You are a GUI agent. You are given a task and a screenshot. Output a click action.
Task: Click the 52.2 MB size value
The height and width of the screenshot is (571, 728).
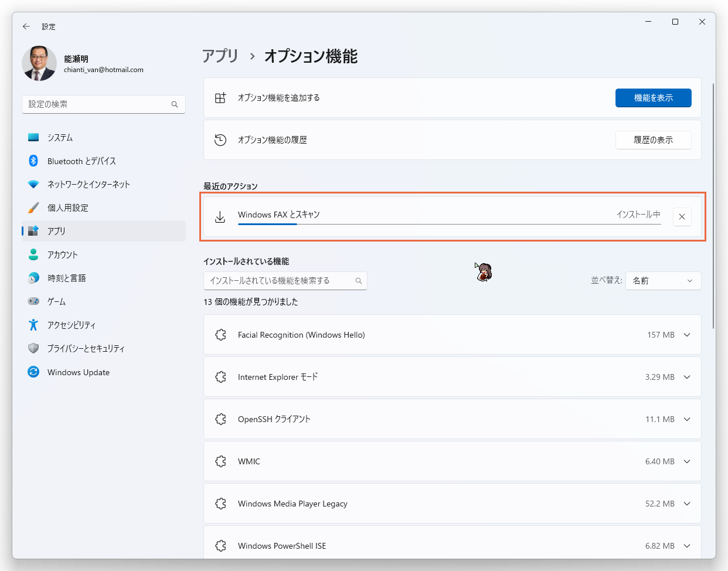pyautogui.click(x=660, y=504)
